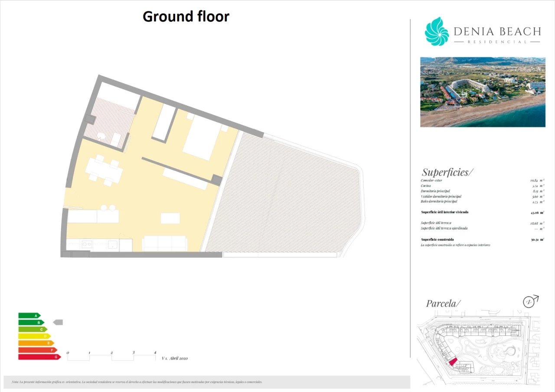This screenshot has width=555, height=392.
Task: Select the green energy rating B bar
Action: click(x=31, y=323)
